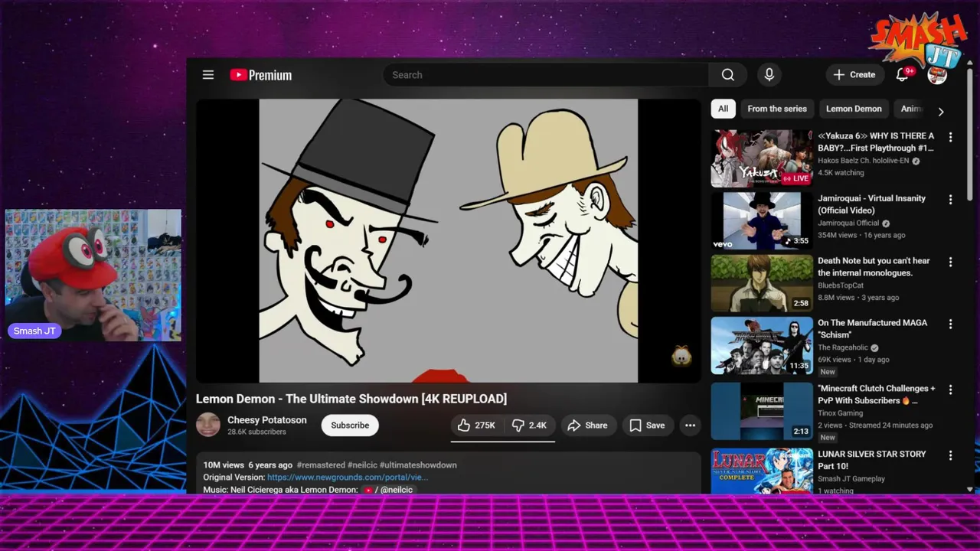This screenshot has height=551, width=980.
Task: Click the video player to pause
Action: click(448, 240)
